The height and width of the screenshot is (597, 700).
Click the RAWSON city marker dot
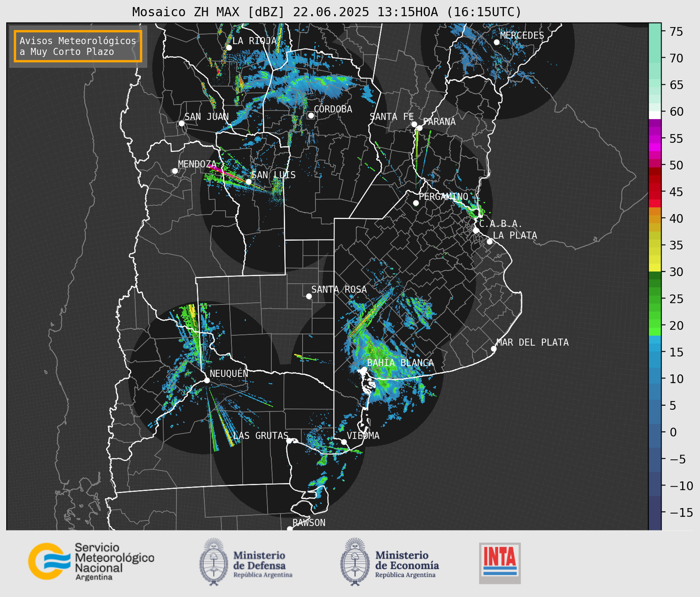pyautogui.click(x=290, y=529)
